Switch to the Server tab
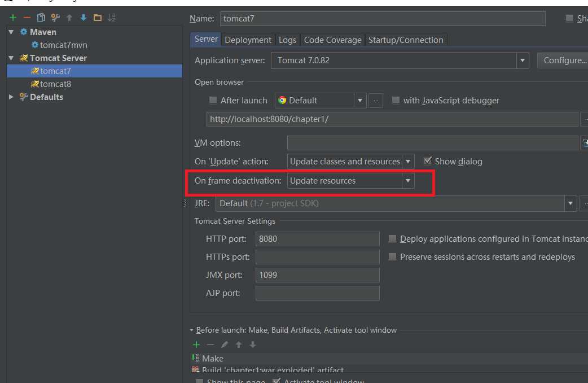The image size is (588, 383). [206, 40]
